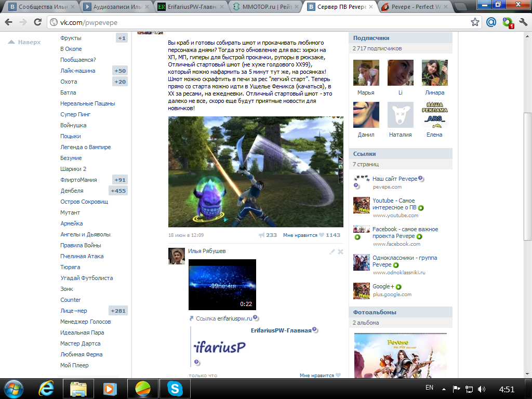Switch to Аудиозаписи Ильи tab

pyautogui.click(x=115, y=7)
